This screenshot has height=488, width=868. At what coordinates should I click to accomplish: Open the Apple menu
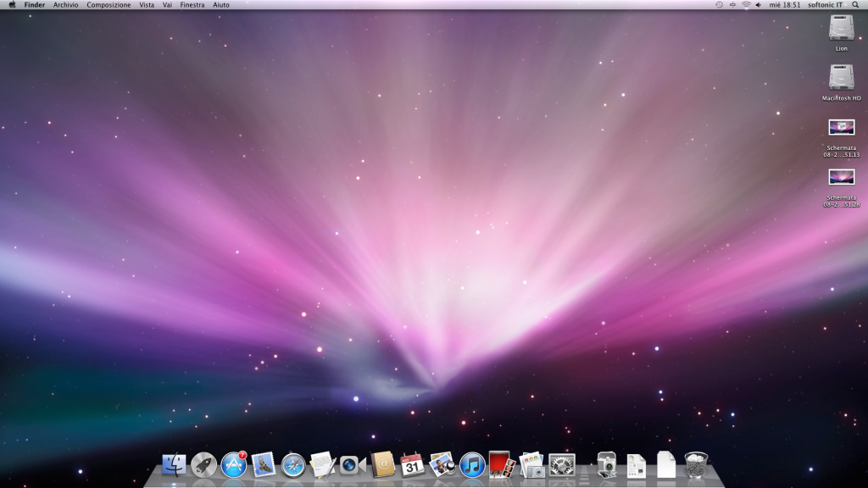[x=12, y=5]
